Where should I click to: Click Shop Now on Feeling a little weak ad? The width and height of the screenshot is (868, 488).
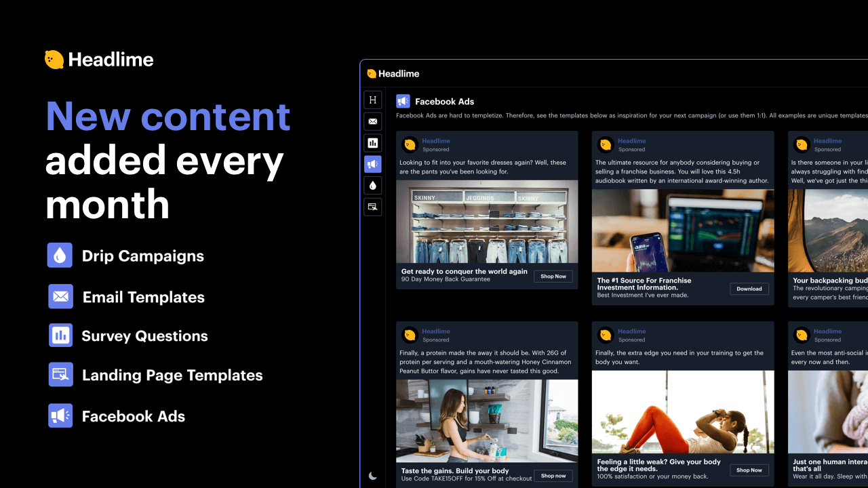tap(749, 470)
